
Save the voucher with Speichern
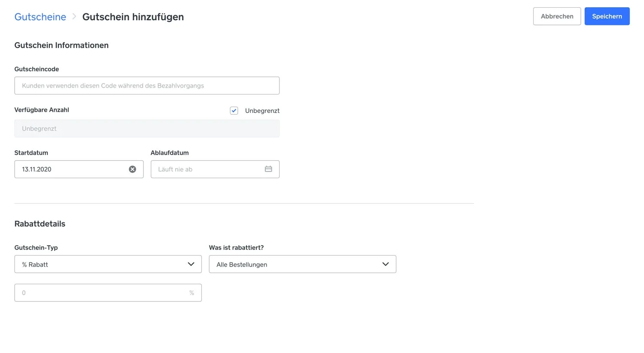tap(607, 16)
